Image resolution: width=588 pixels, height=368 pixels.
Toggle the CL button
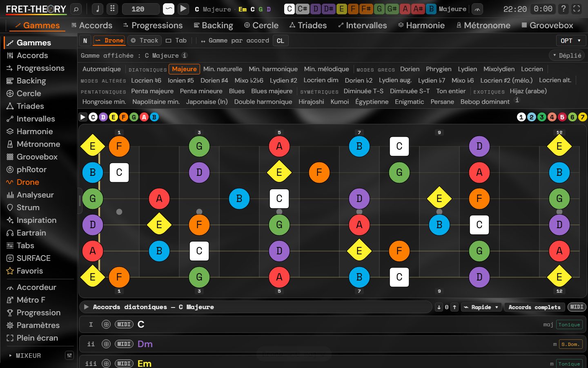(280, 40)
